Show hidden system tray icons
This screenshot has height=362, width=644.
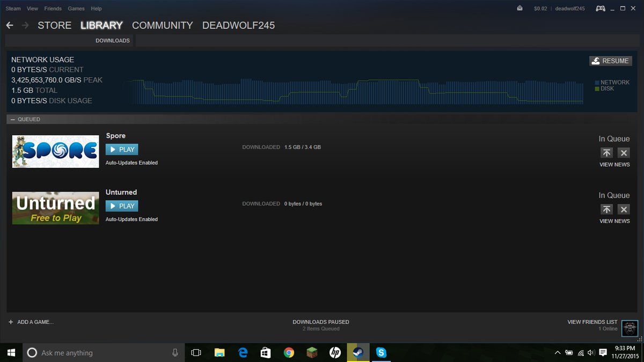coord(558,352)
